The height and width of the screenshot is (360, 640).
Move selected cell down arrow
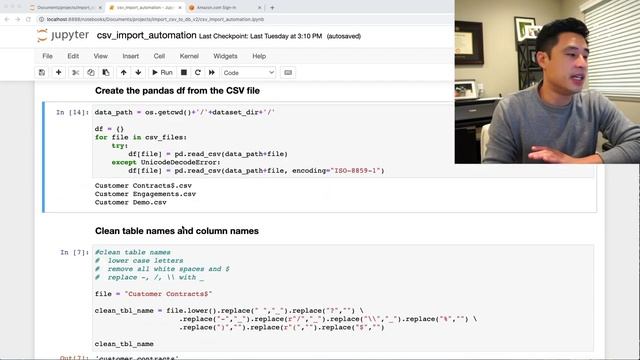138,73
